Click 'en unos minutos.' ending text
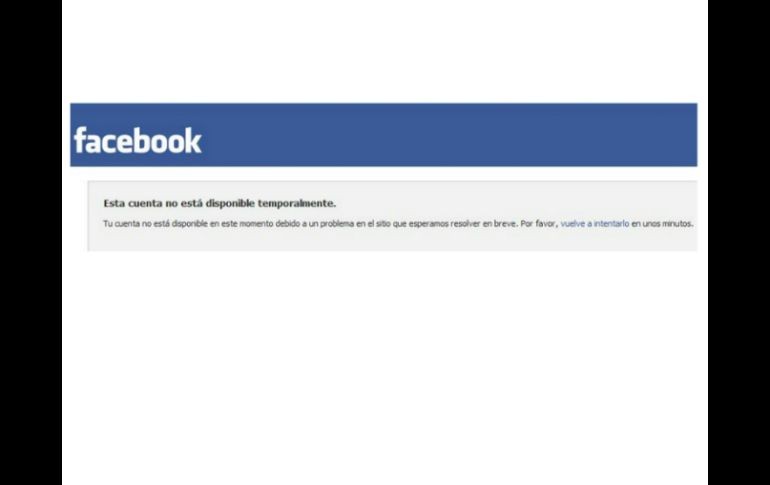This screenshot has height=485, width=770. tap(662, 224)
